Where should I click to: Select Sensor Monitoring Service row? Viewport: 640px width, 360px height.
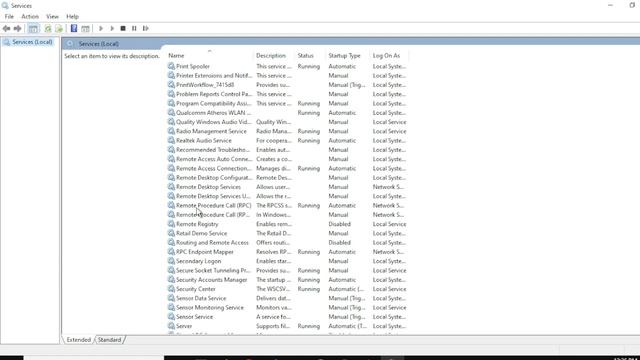tap(287, 308)
